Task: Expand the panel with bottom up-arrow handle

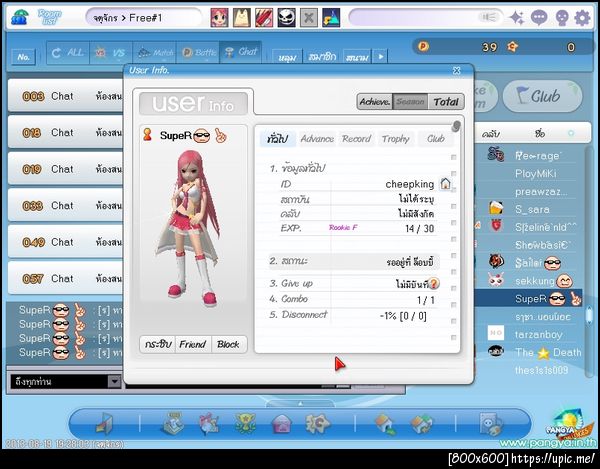Action: (x=300, y=403)
